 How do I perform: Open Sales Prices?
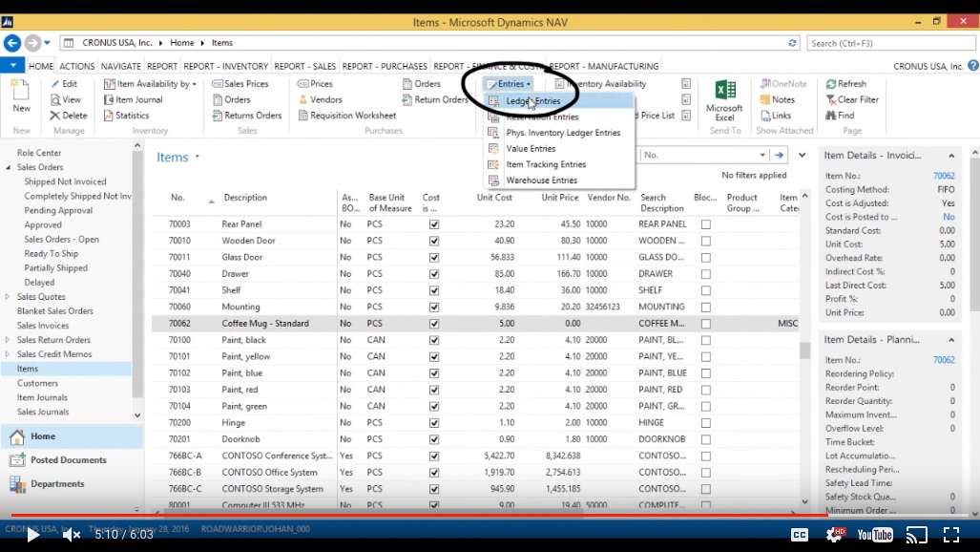240,83
